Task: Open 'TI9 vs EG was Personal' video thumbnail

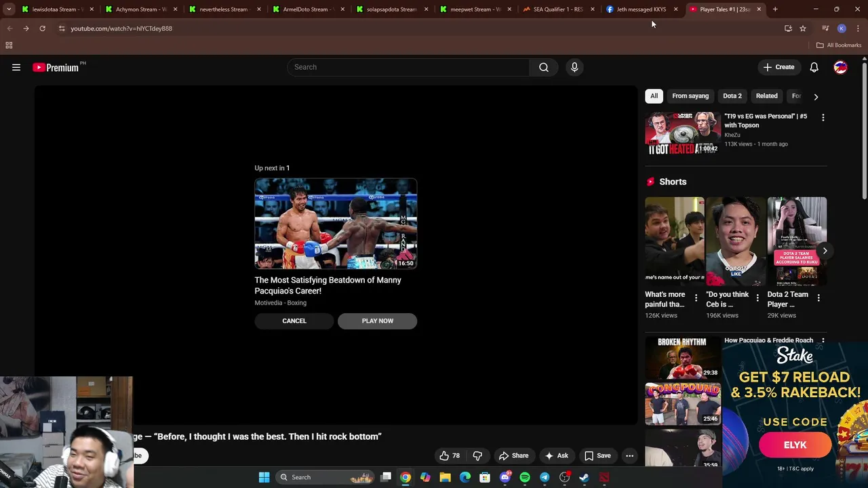Action: (x=682, y=134)
